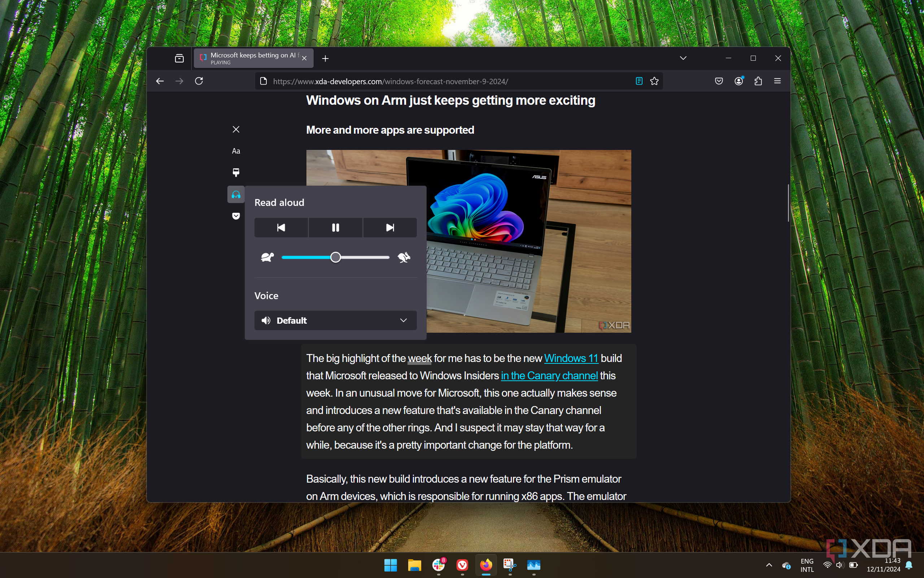The image size is (924, 578).
Task: Open the Default voice dropdown
Action: point(335,320)
